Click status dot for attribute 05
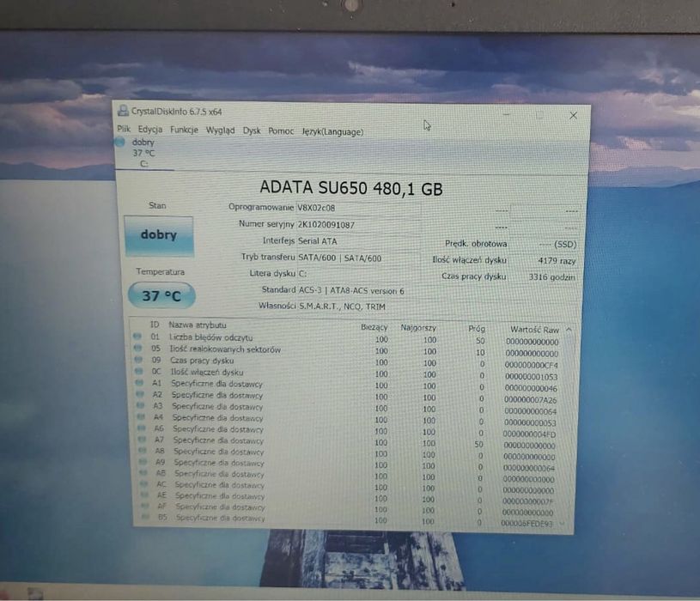This screenshot has width=700, height=601. tap(137, 348)
